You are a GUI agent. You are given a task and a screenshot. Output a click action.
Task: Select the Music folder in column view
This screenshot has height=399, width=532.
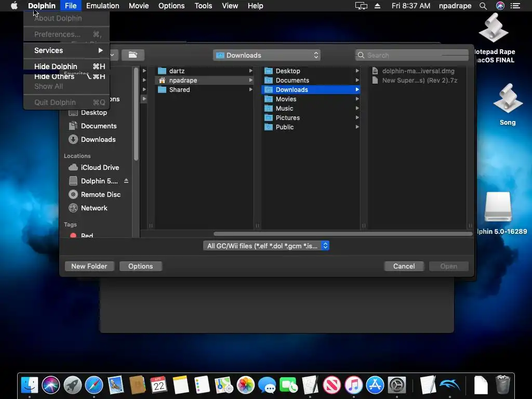(311, 108)
